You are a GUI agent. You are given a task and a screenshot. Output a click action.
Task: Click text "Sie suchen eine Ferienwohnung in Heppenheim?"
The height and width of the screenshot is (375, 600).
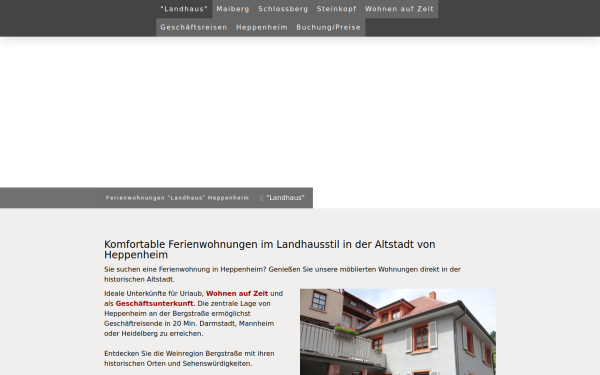pyautogui.click(x=185, y=269)
